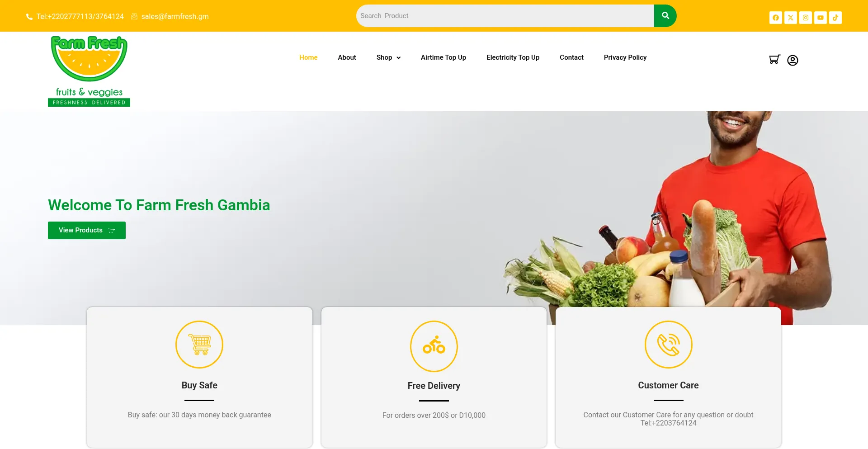The image size is (868, 449).
Task: Click the green search magnifier button
Action: click(x=665, y=16)
